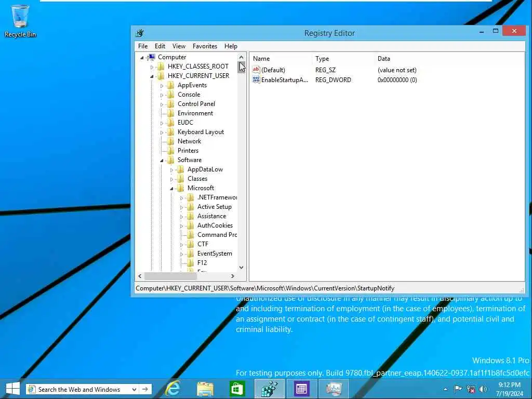Launch Internet Explorer from taskbar
532x399 pixels.
(172, 389)
